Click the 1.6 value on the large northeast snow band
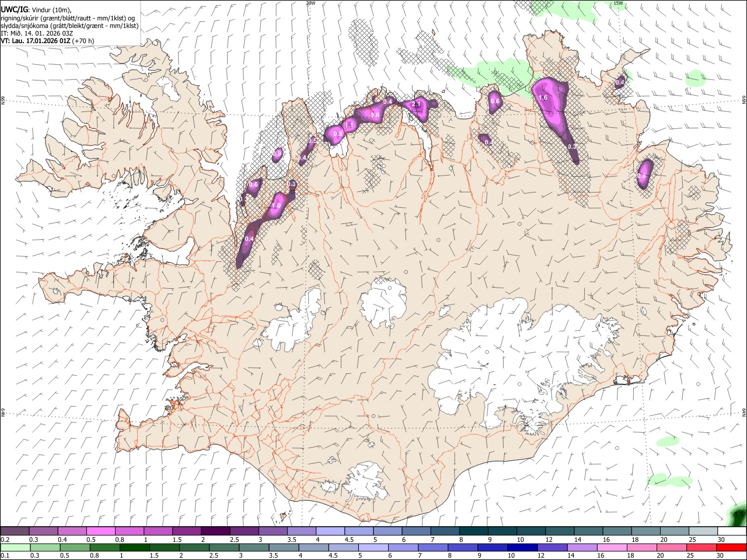 pyautogui.click(x=543, y=97)
